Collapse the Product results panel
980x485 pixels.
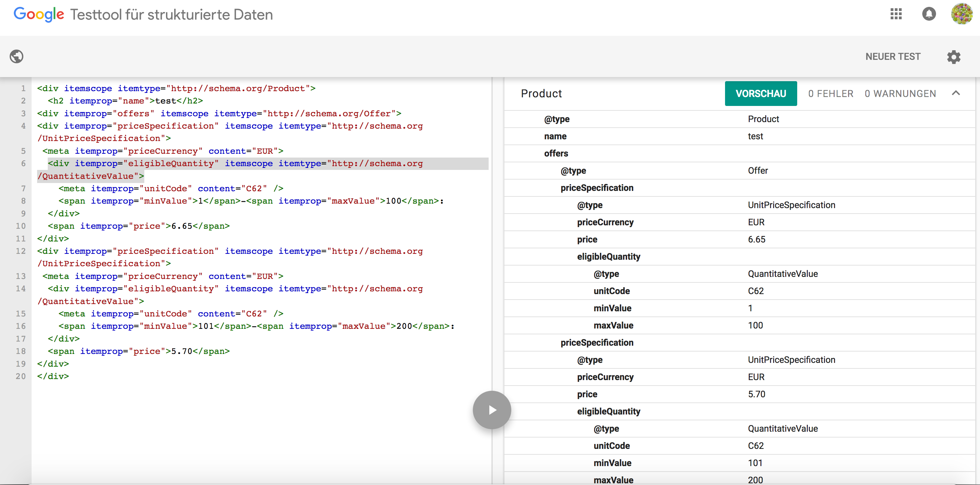pos(956,93)
